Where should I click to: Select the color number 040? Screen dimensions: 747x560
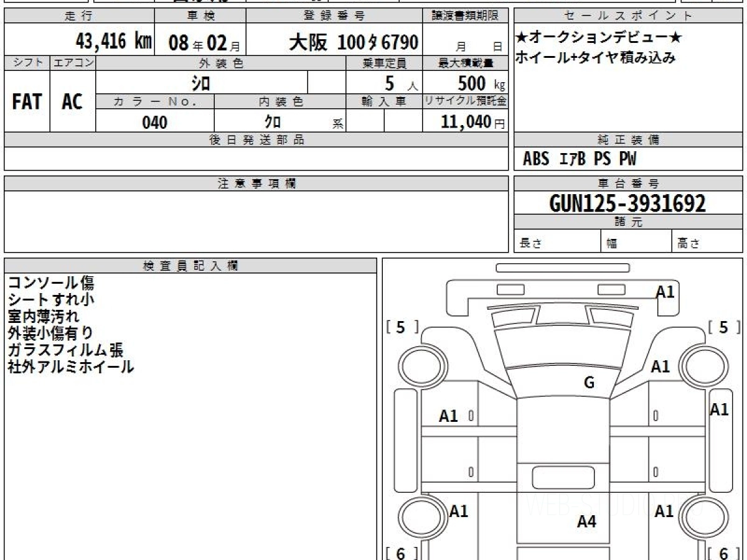click(x=155, y=123)
